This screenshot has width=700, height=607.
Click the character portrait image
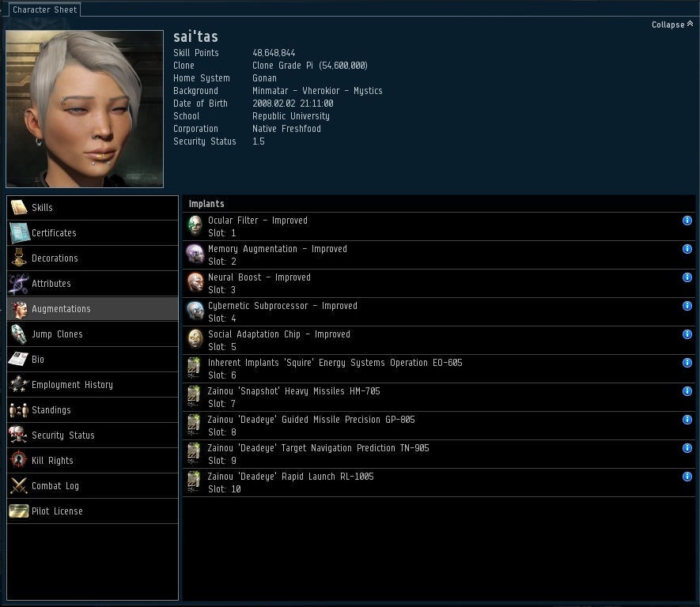(x=85, y=109)
